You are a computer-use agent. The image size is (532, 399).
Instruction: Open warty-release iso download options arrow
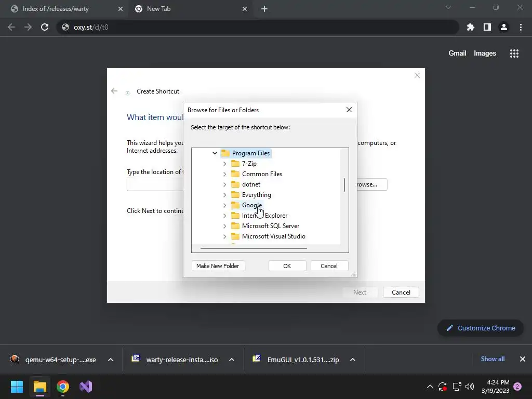coord(232,360)
